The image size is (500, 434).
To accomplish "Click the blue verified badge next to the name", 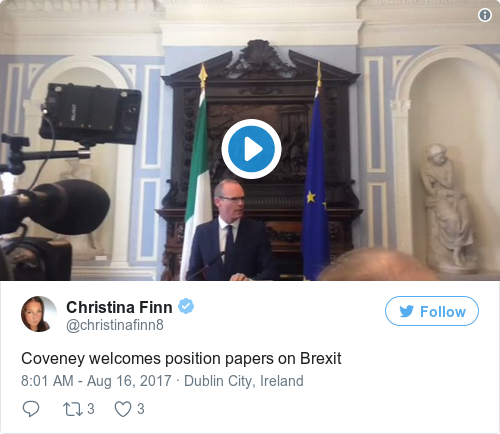I will pos(186,306).
